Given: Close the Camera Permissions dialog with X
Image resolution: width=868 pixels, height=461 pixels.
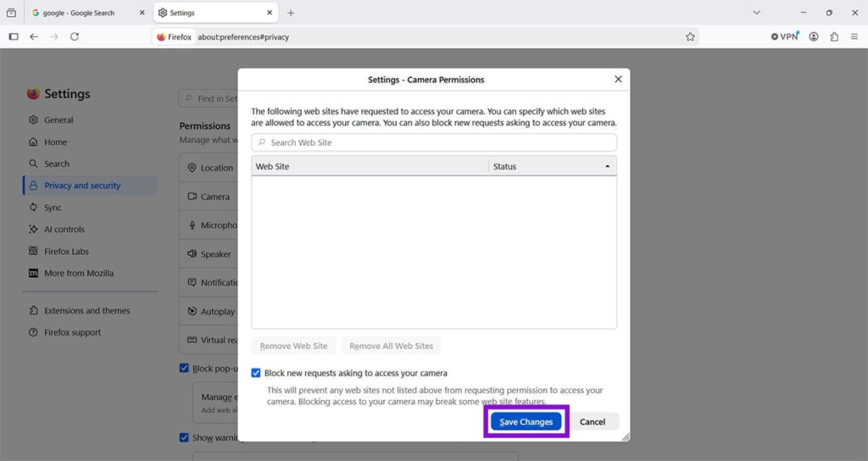Looking at the screenshot, I should [x=618, y=79].
